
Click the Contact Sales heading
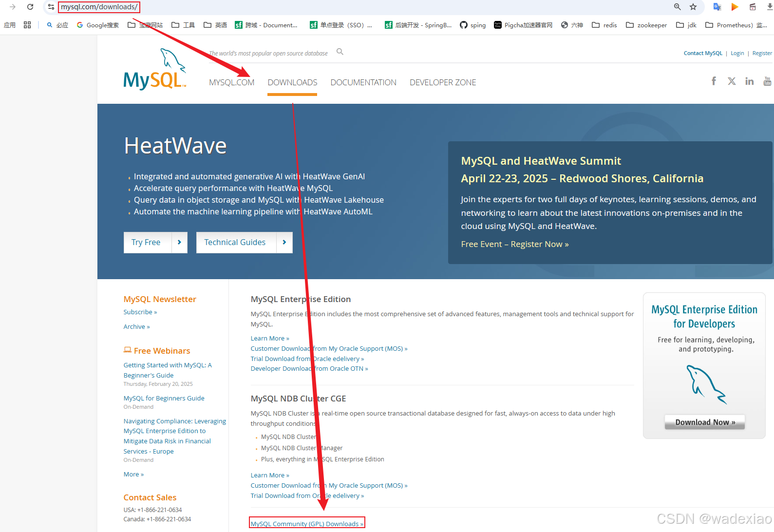(x=150, y=497)
